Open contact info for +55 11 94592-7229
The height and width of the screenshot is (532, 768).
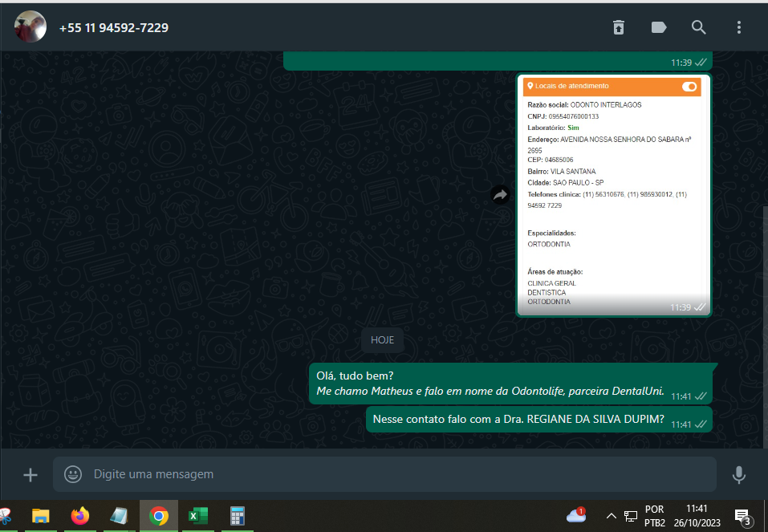114,28
